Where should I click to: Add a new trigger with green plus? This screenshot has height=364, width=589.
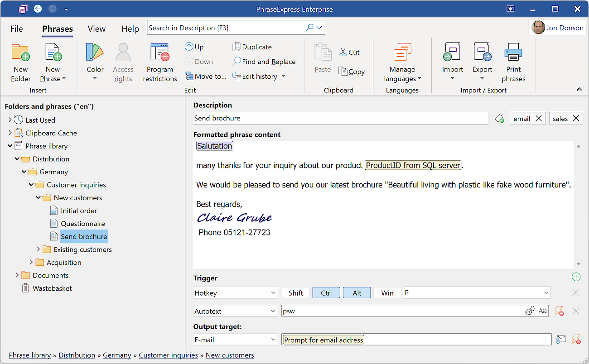click(576, 277)
